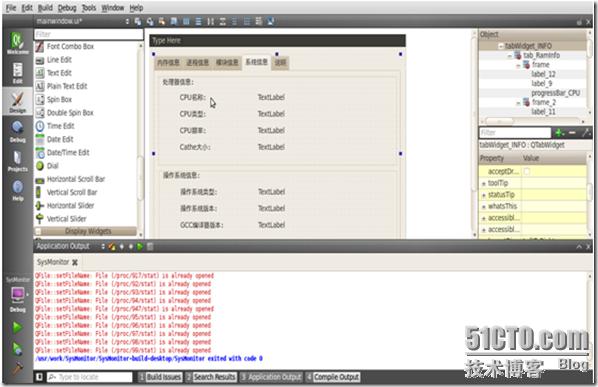Viewport: 598px width, 387px height.
Task: Close the SysMonitor output tab
Action: pyautogui.click(x=75, y=262)
